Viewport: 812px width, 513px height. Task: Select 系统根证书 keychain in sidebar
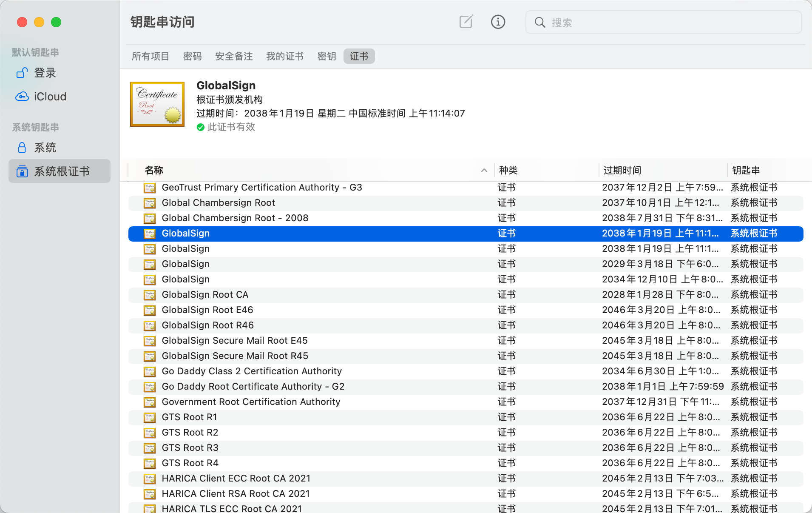(x=60, y=171)
